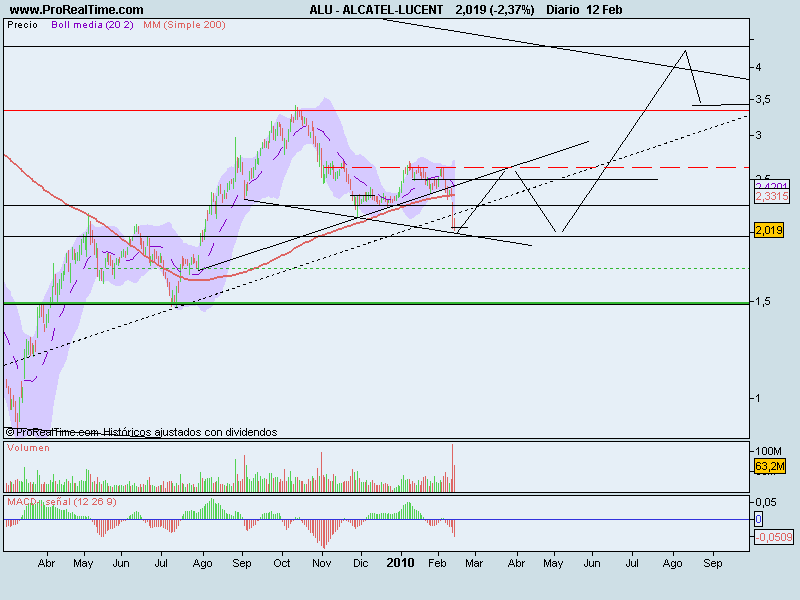800x600 pixels.
Task: Click the Dic month label on time axis
Action: [360, 563]
